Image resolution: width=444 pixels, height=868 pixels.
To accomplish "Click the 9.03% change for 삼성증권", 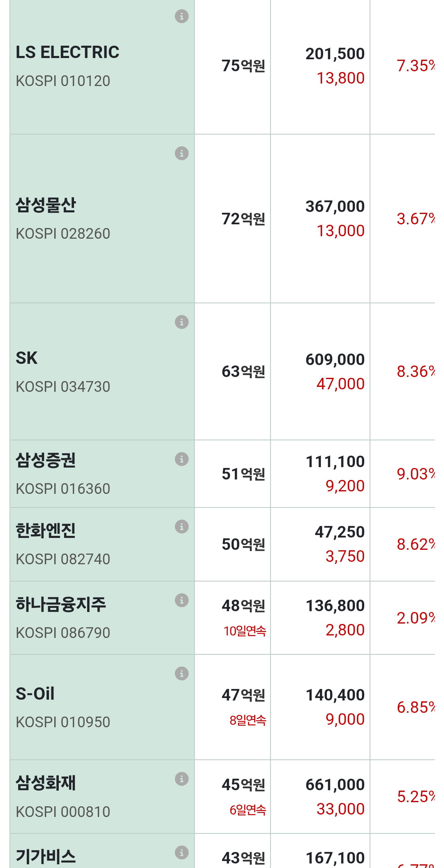I will point(416,474).
